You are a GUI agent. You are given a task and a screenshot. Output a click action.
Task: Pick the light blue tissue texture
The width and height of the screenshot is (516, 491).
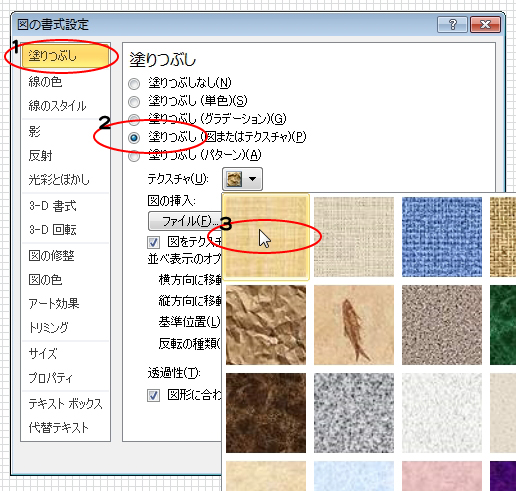(x=354, y=476)
